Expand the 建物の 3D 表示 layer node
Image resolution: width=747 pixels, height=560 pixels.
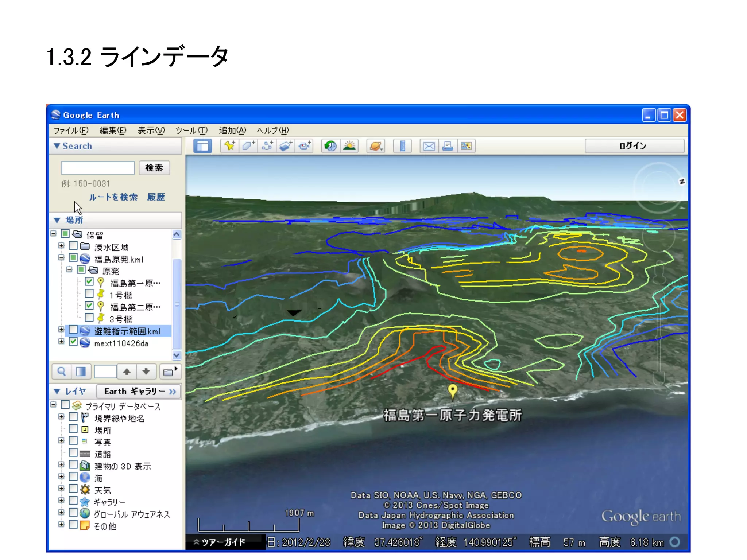click(61, 464)
